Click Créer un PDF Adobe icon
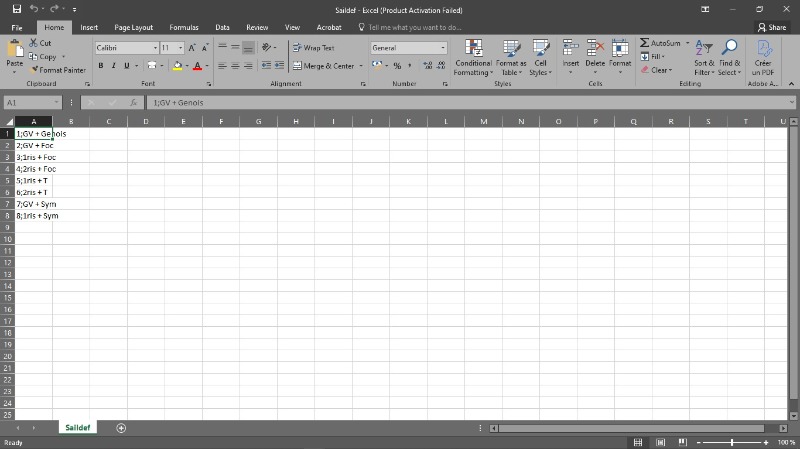 (763, 58)
